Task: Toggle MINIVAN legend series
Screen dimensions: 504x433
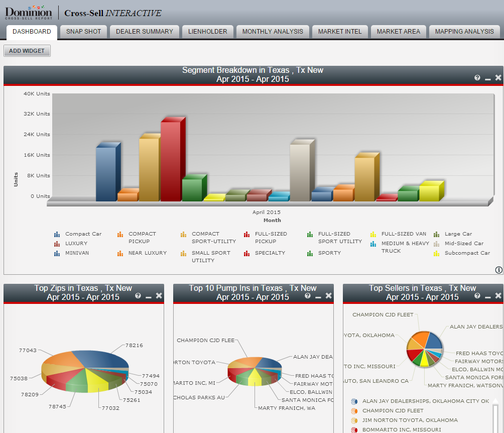Action: pos(72,253)
